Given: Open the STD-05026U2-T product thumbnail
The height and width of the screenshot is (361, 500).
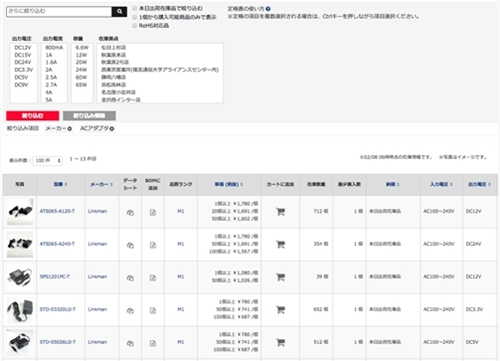Looking at the screenshot, I should (x=20, y=342).
